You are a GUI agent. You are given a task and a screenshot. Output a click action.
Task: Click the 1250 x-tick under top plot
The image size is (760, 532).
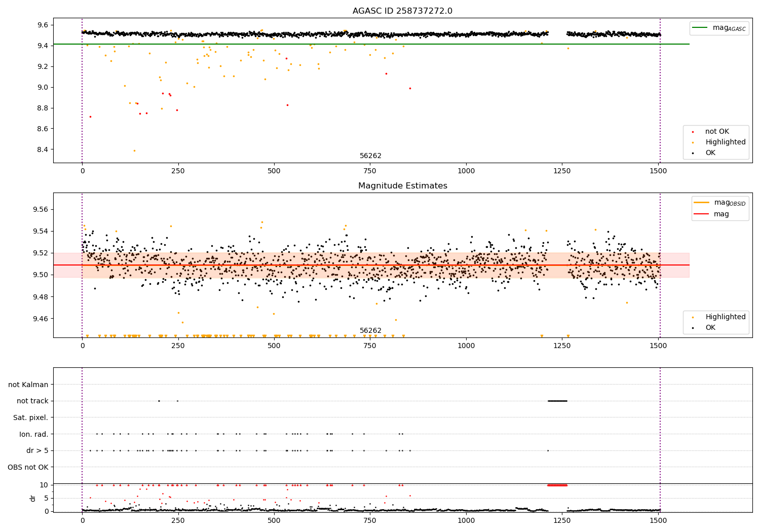pyautogui.click(x=562, y=171)
